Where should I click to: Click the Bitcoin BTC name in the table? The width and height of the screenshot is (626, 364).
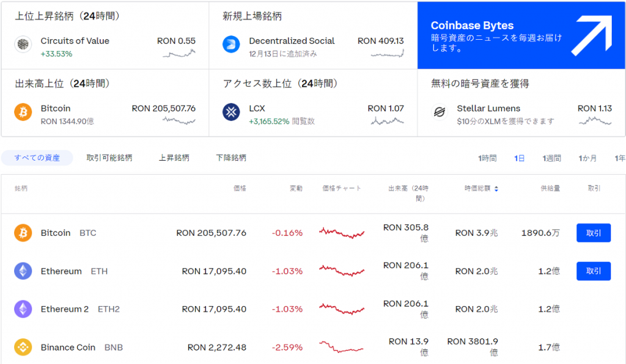68,233
